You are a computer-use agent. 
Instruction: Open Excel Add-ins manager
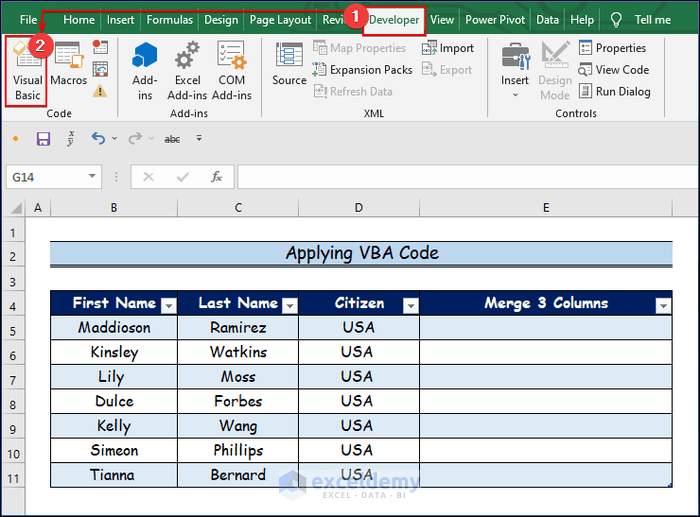(x=187, y=71)
